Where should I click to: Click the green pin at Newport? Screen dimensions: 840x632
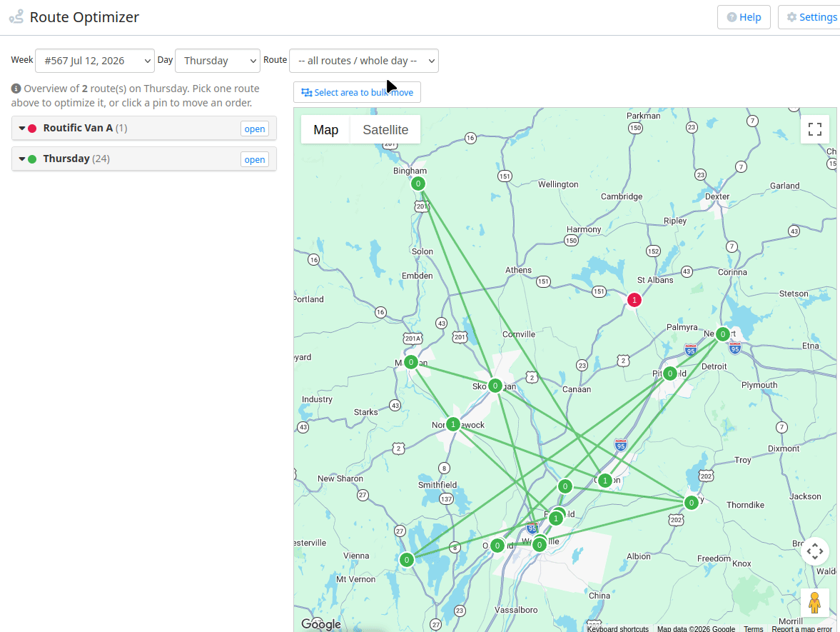723,334
